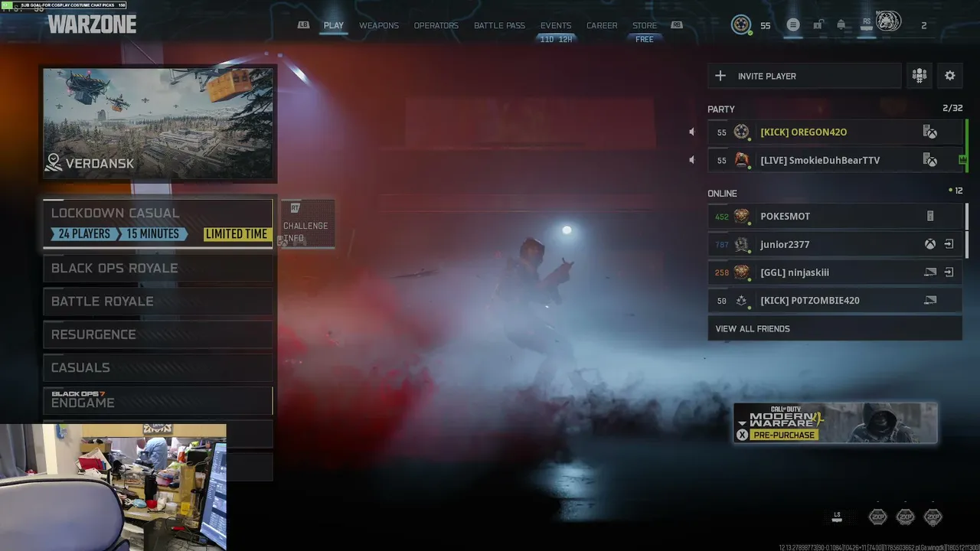Open the group finder icon button
Screen dimensions: 980x551
click(x=920, y=76)
